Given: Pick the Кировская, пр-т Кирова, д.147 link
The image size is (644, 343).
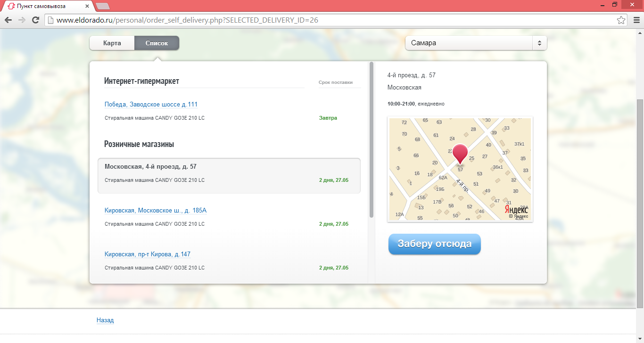Looking at the screenshot, I should tap(148, 254).
